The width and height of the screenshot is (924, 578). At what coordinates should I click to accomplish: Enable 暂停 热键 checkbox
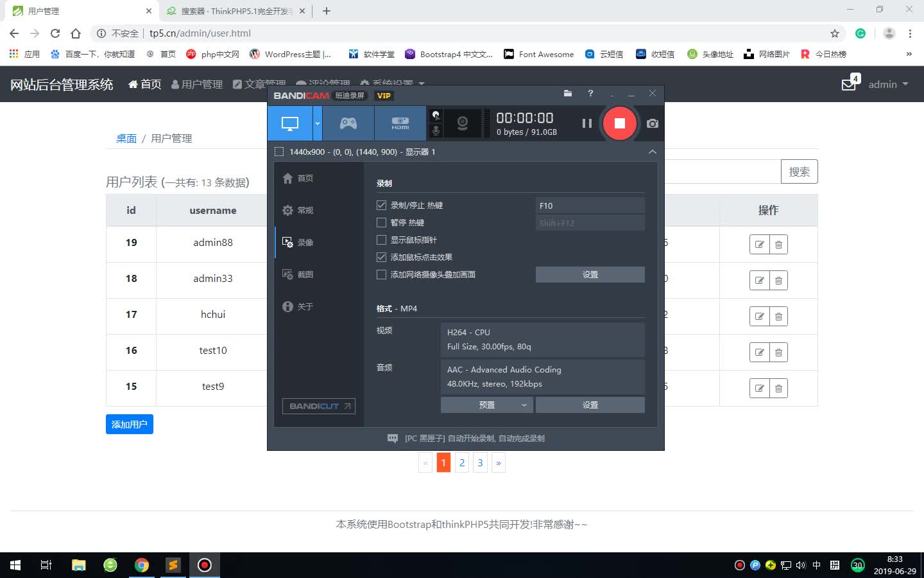click(x=381, y=222)
